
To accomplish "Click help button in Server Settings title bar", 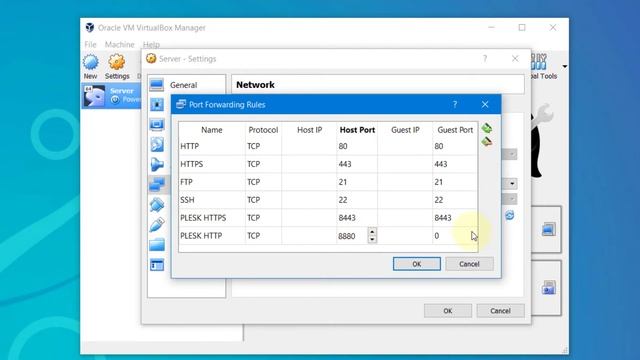I will tap(485, 59).
